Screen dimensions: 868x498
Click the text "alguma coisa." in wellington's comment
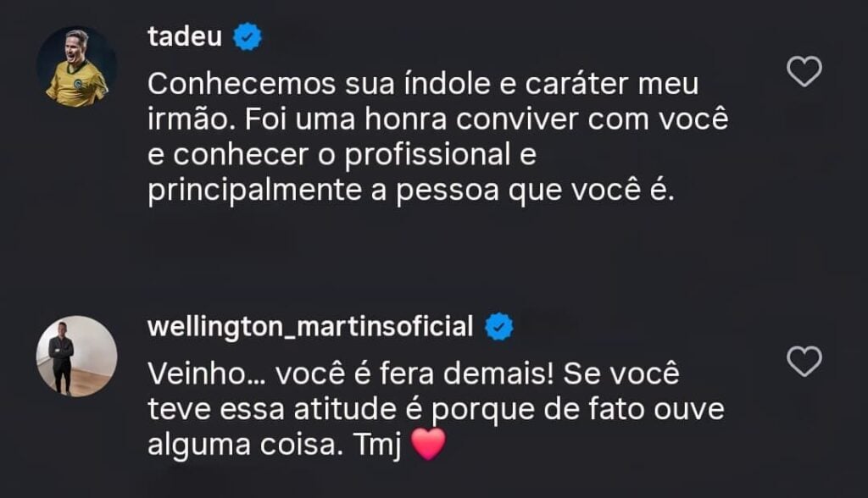(x=241, y=445)
